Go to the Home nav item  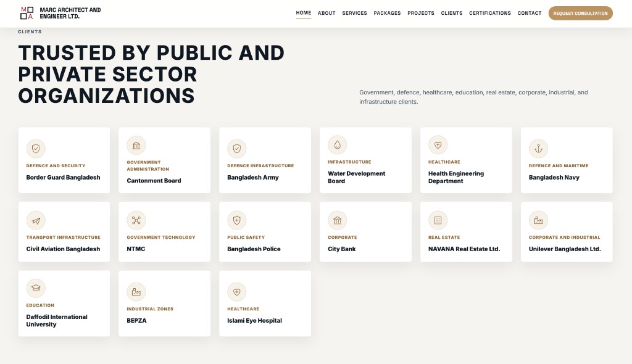pyautogui.click(x=304, y=13)
